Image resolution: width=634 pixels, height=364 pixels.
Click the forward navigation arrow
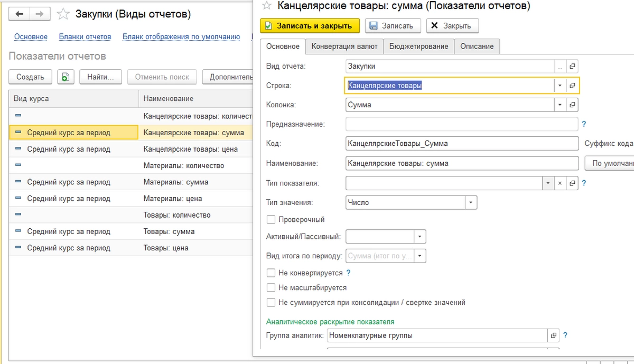(x=40, y=14)
